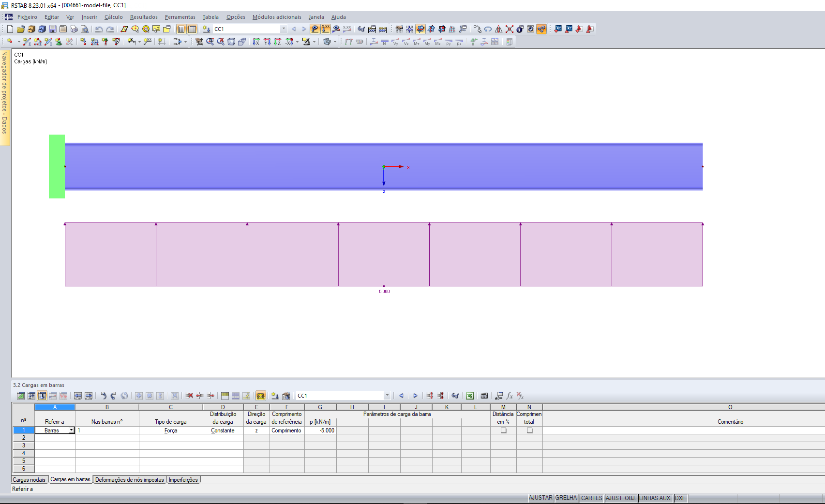
Task: Open the Navegador de projetos - Dados side panel
Action: tap(5, 97)
